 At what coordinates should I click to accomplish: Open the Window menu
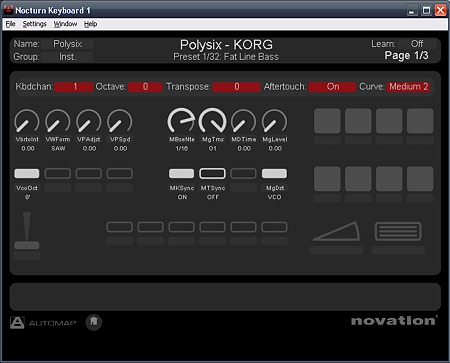point(65,24)
